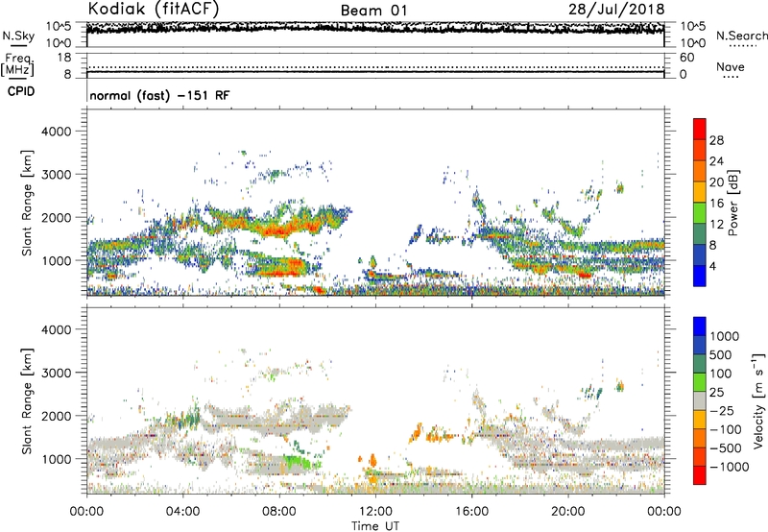Image resolution: width=768 pixels, height=532 pixels.
Task: Click the "Freq. [MHz]" axis label
Action: pyautogui.click(x=18, y=64)
